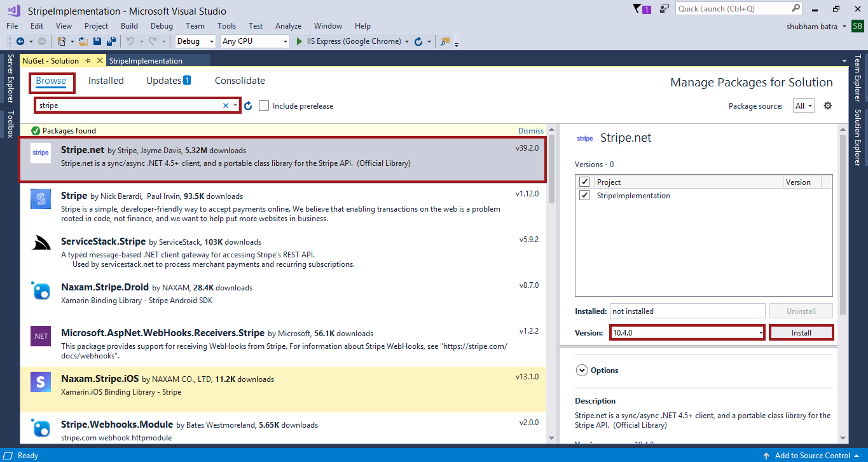The height and width of the screenshot is (462, 868).
Task: Click the Naxam.Stripe.Droid package icon
Action: tap(41, 290)
